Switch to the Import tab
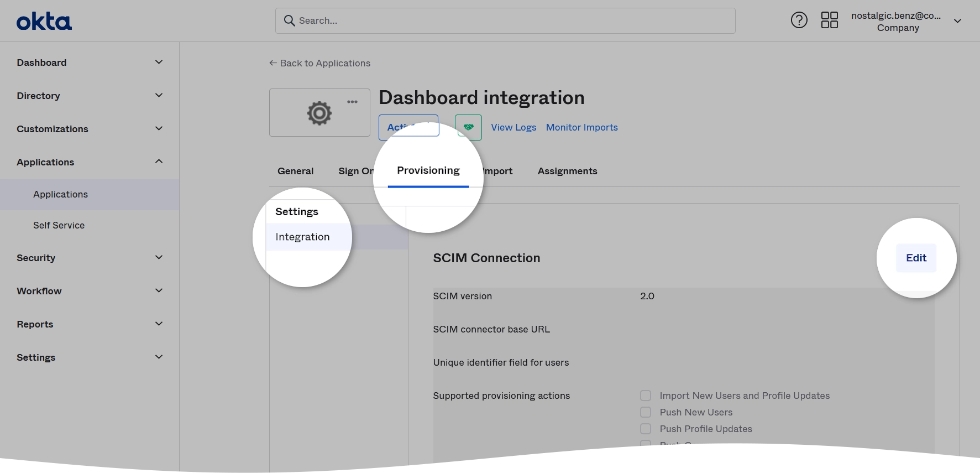This screenshot has height=473, width=980. pos(497,171)
